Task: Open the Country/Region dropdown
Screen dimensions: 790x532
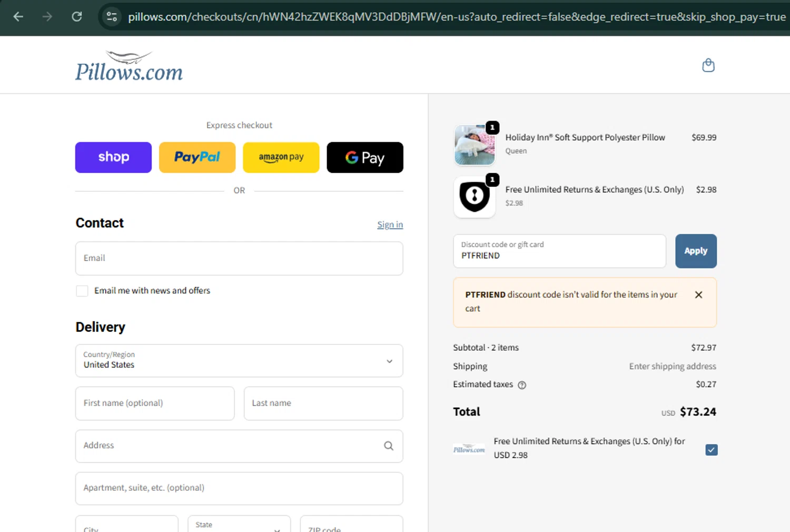Action: (239, 361)
